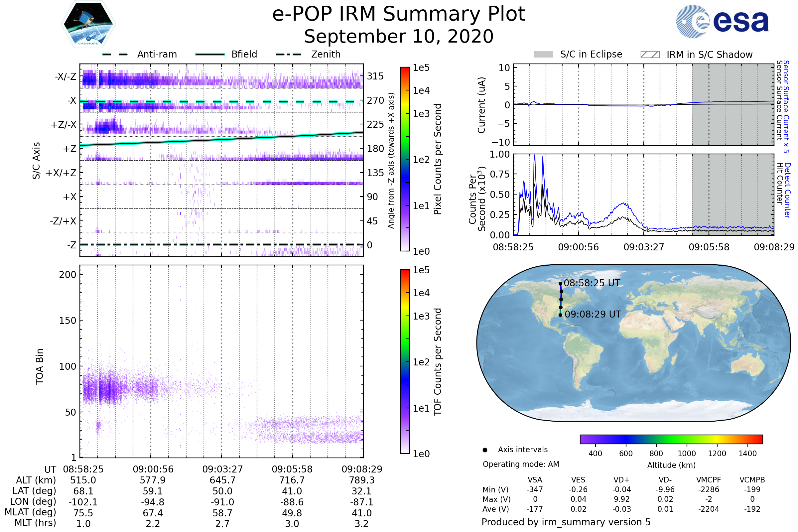
Task: Click the Axis intervals black dot legend
Action: coord(485,450)
